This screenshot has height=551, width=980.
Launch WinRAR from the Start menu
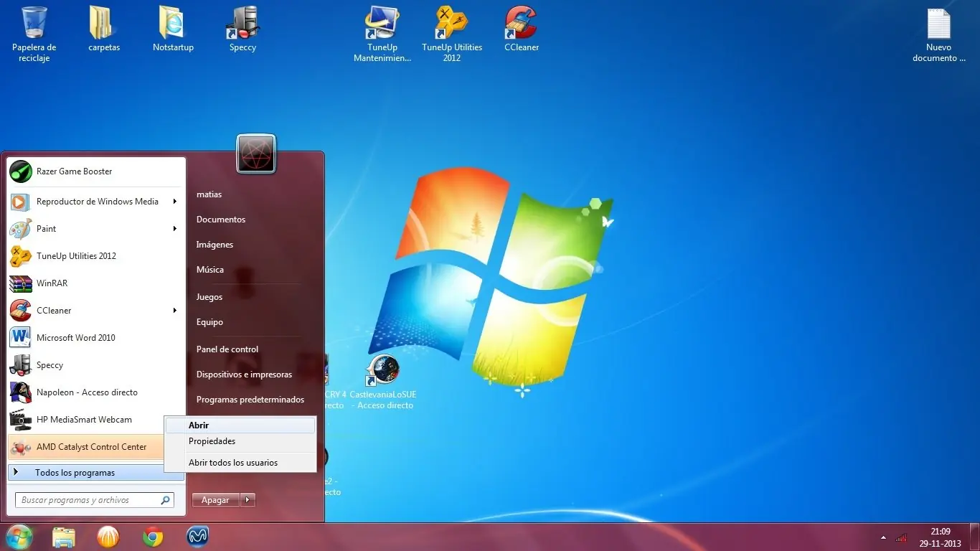96,283
